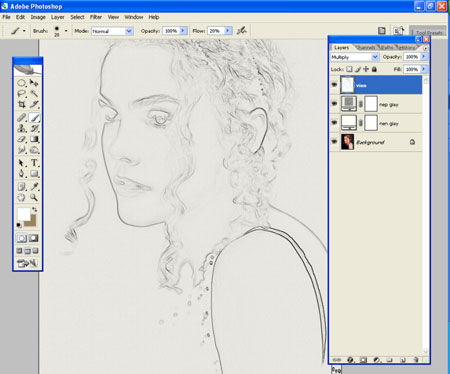Add a layer mask in Layers panel
This screenshot has width=450, height=374.
363,360
